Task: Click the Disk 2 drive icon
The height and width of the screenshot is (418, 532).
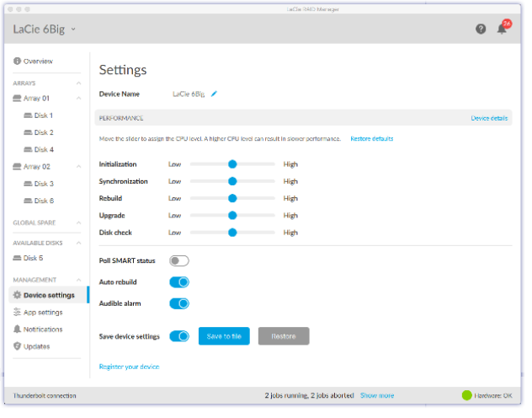Action: (28, 134)
